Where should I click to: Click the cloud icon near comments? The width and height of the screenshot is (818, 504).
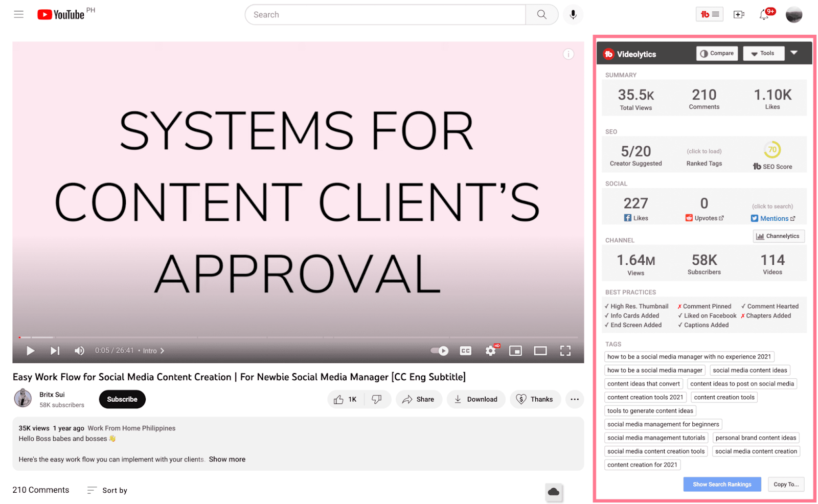click(554, 492)
